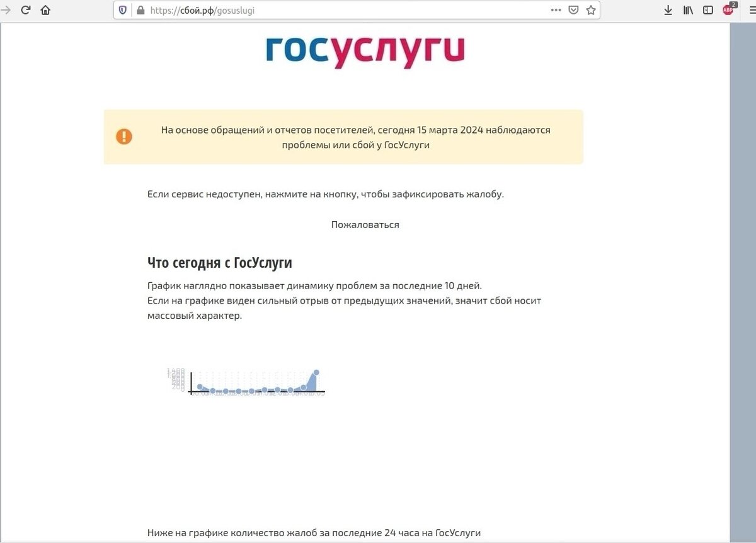
Task: Click the Пожаловаться button
Action: [365, 224]
